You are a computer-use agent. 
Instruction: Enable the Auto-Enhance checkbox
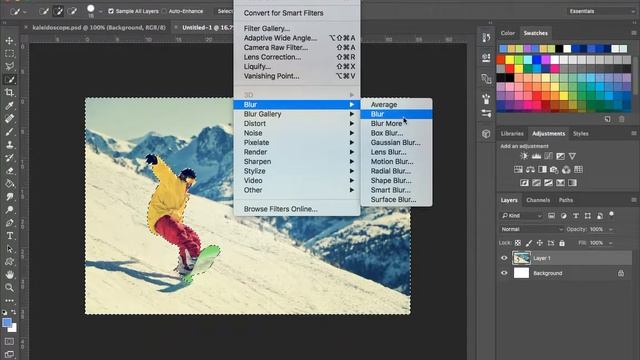tap(164, 11)
